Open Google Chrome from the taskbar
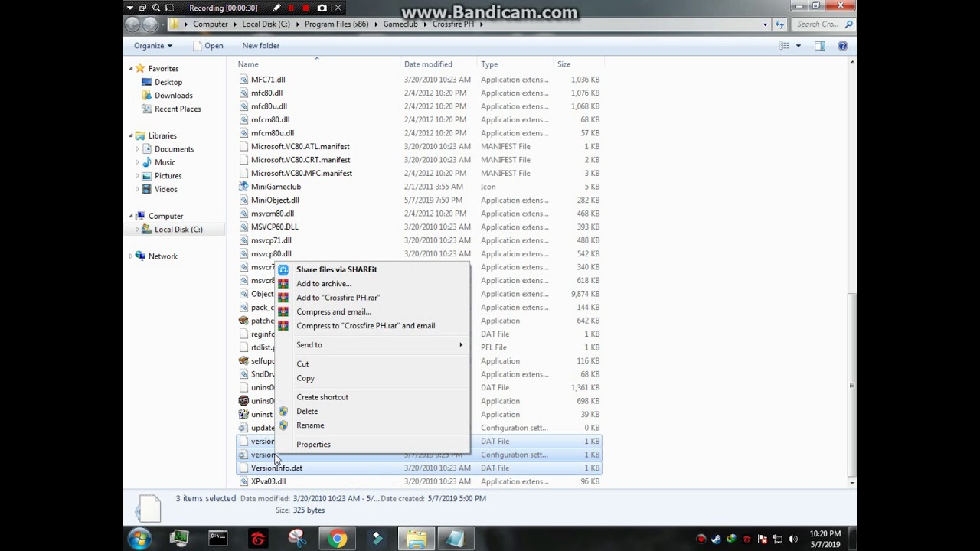This screenshot has width=980, height=551. tap(337, 540)
